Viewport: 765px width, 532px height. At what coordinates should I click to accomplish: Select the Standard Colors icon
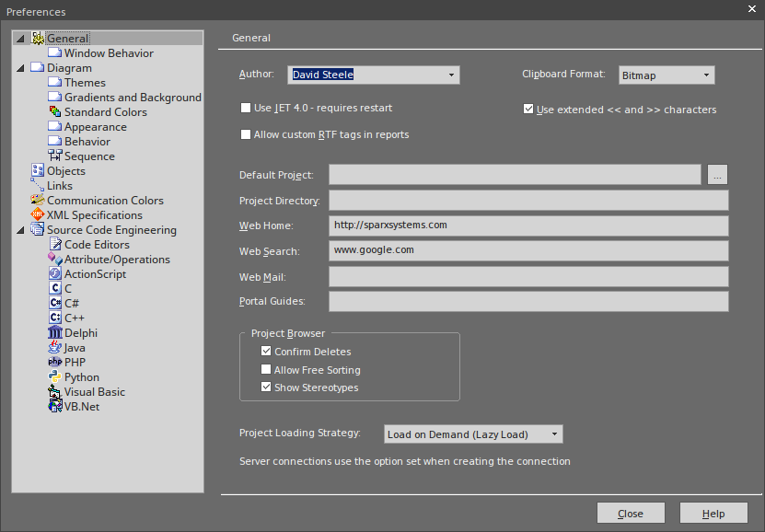point(54,112)
